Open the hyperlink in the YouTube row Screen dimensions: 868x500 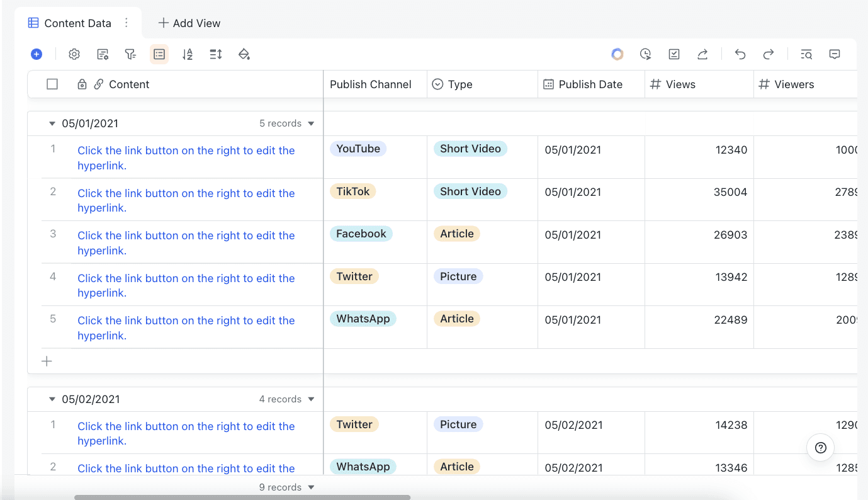point(186,158)
